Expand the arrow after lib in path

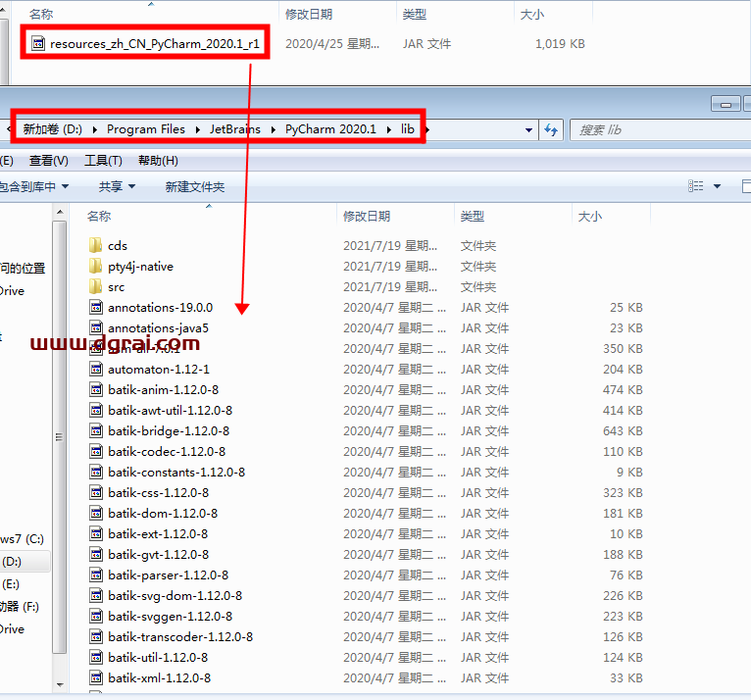coord(427,129)
